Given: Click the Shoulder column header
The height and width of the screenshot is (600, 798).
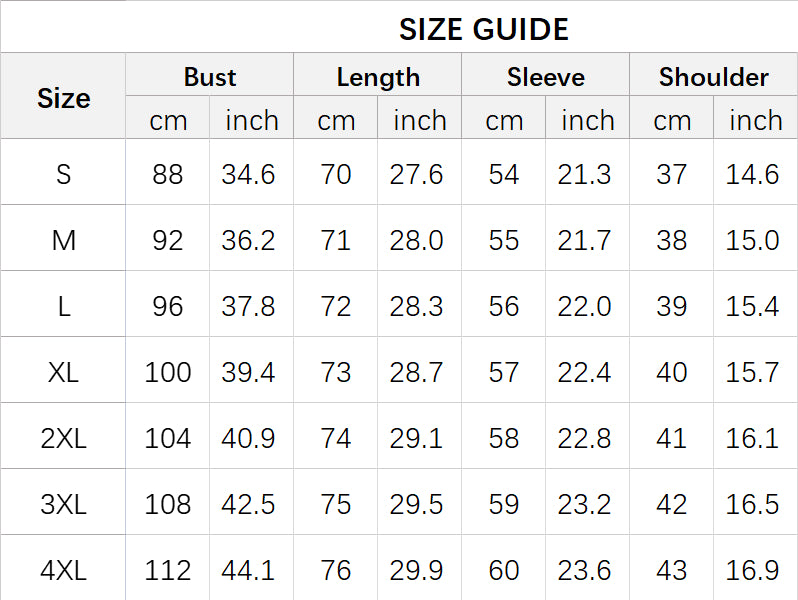Looking at the screenshot, I should click(x=714, y=77).
